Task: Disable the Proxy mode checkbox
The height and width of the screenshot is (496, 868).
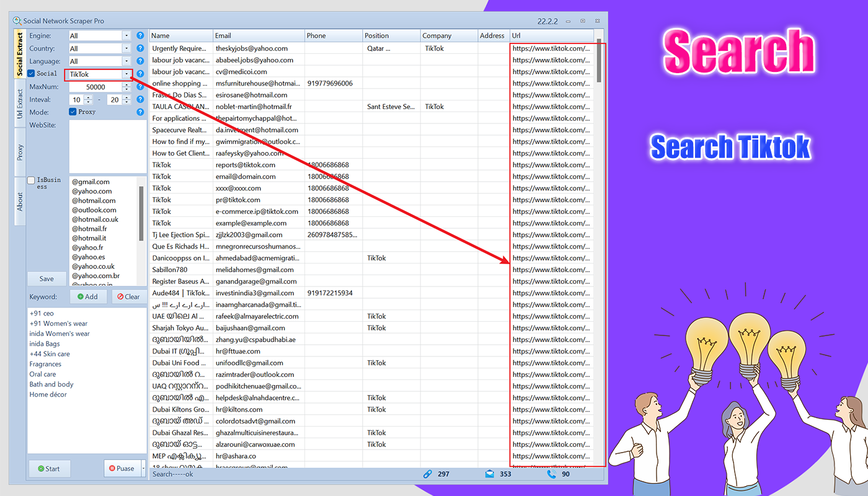Action: [73, 112]
